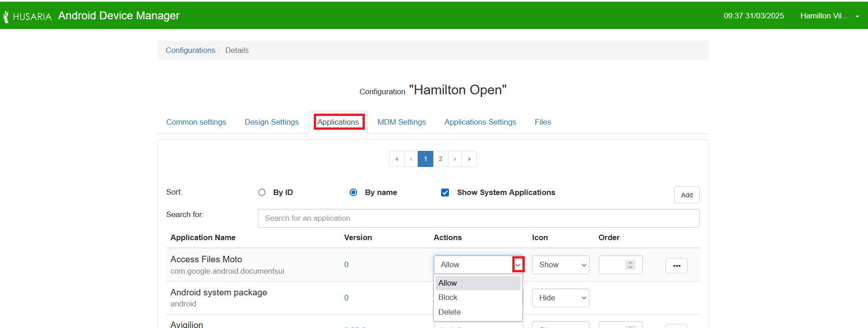Click the Icon column header

coord(540,237)
